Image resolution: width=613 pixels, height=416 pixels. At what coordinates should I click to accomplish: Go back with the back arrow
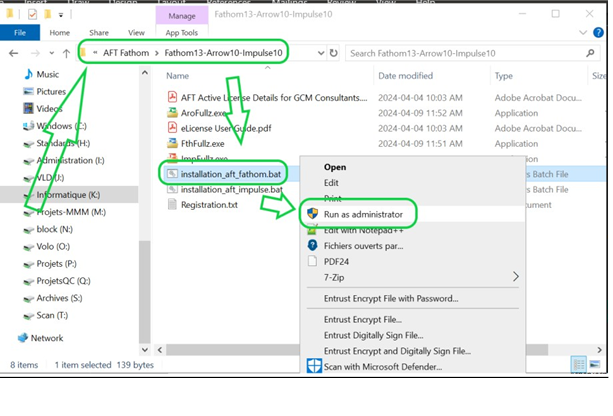[x=14, y=53]
